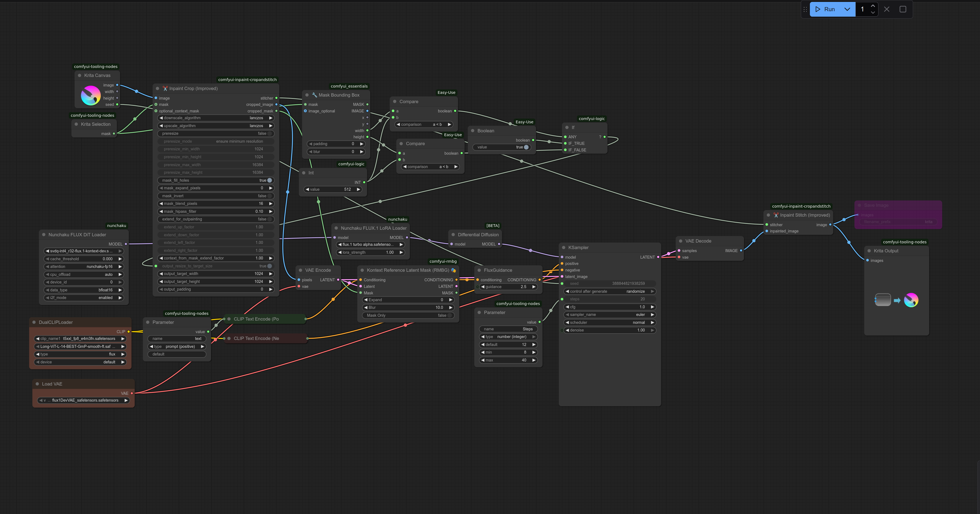Viewport: 980px width, 514px height.
Task: Click the clip_name1 t5xxl safetensors field
Action: click(x=80, y=338)
